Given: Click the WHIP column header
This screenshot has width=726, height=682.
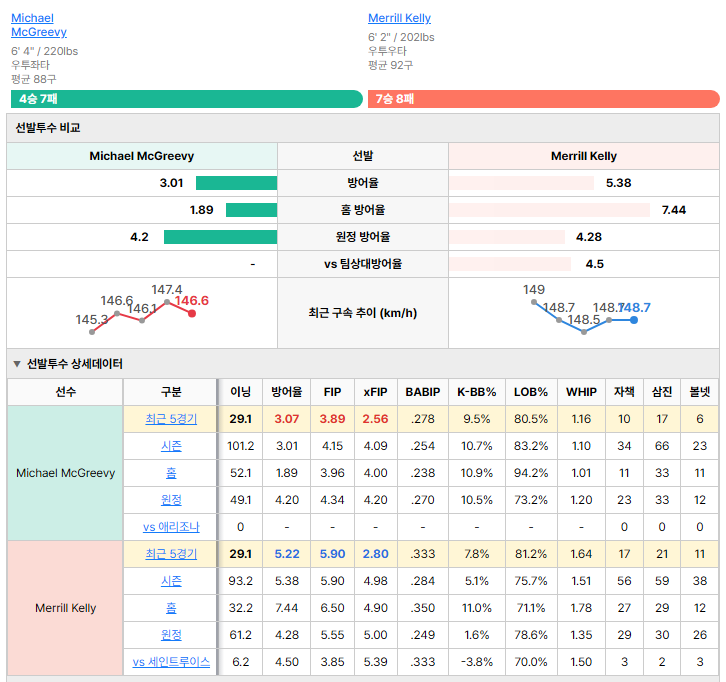Looking at the screenshot, I should pos(581,392).
